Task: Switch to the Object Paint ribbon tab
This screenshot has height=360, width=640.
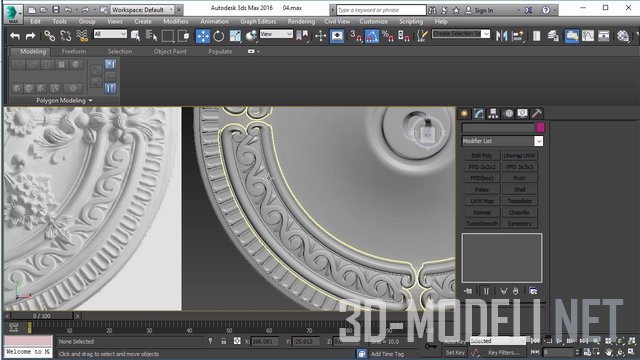Action: tap(170, 51)
